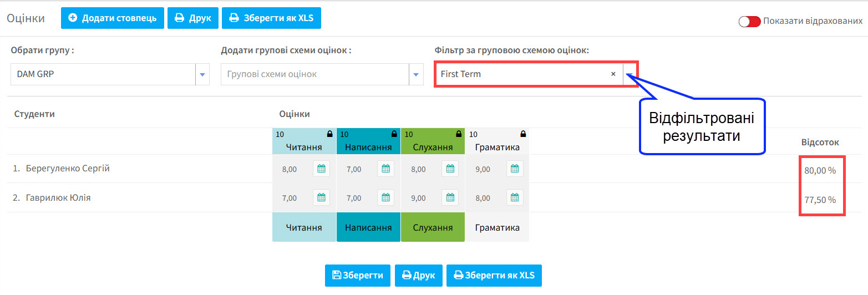Click lock icon on Граматика column header
The width and height of the screenshot is (868, 295).
(523, 134)
